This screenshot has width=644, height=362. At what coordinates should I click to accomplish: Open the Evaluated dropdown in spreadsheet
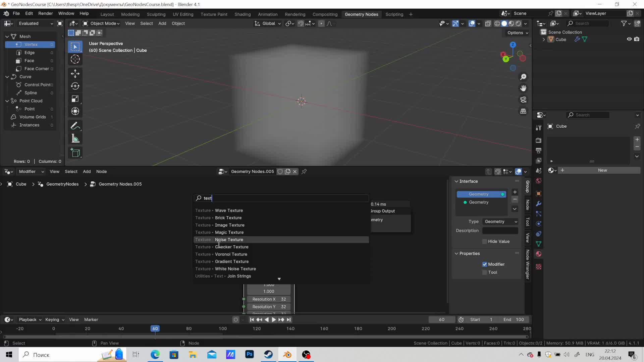pos(35,23)
